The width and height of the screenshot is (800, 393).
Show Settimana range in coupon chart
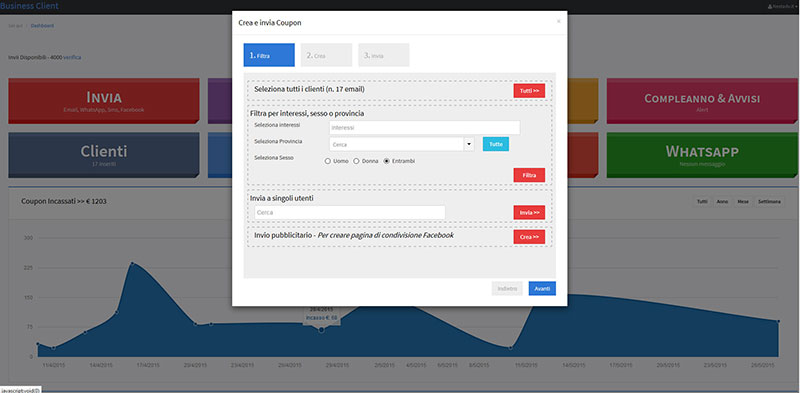point(769,202)
